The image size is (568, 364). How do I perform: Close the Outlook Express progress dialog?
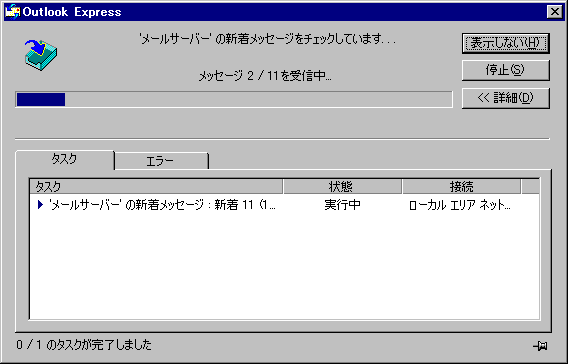click(x=555, y=12)
